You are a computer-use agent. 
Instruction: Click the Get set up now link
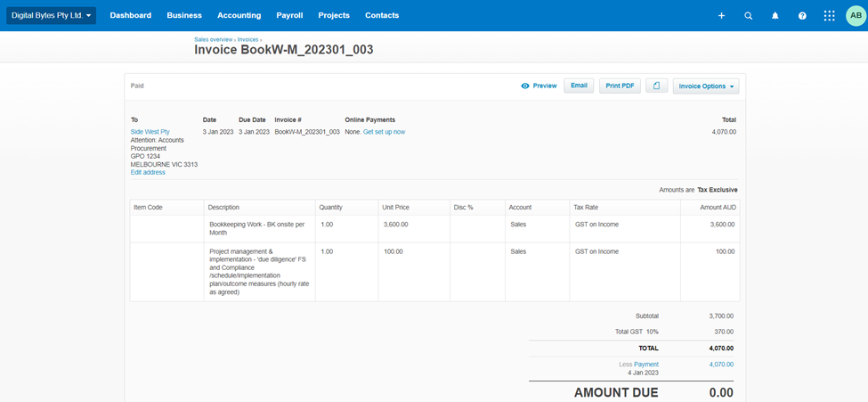pyautogui.click(x=385, y=132)
